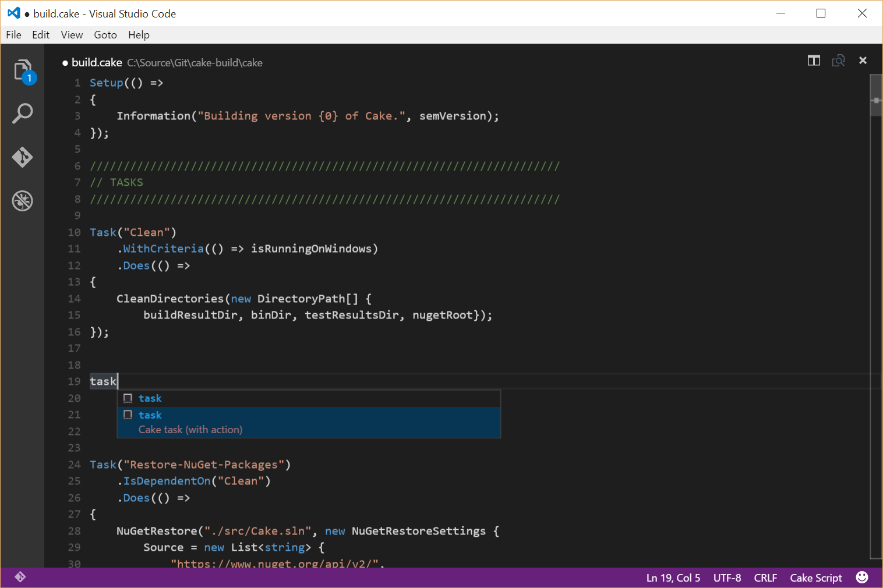Open the Help menu

[139, 35]
